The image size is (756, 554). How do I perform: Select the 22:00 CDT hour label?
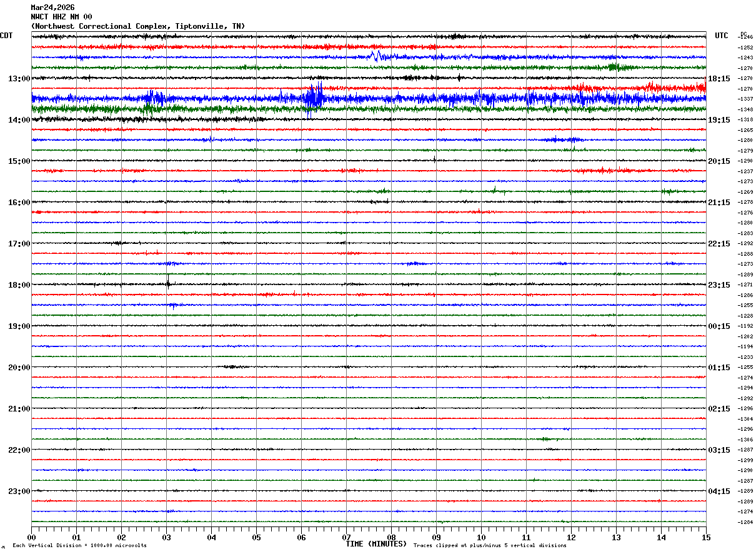(19, 450)
